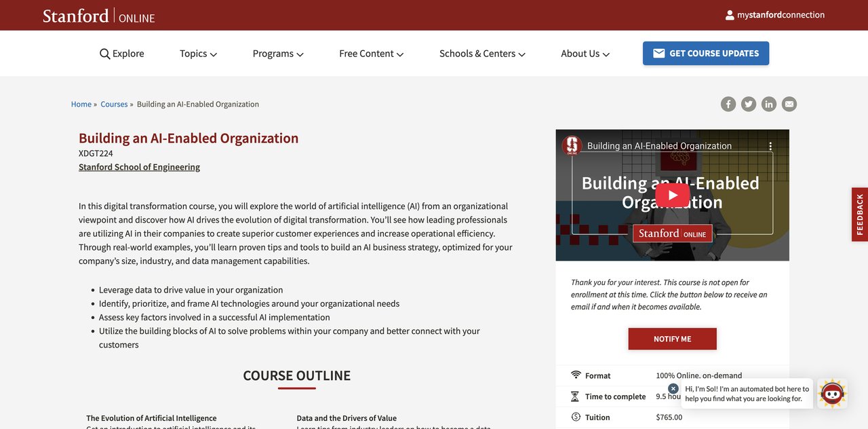Expand the Free Content dropdown menu
This screenshot has height=429, width=868.
coord(372,54)
